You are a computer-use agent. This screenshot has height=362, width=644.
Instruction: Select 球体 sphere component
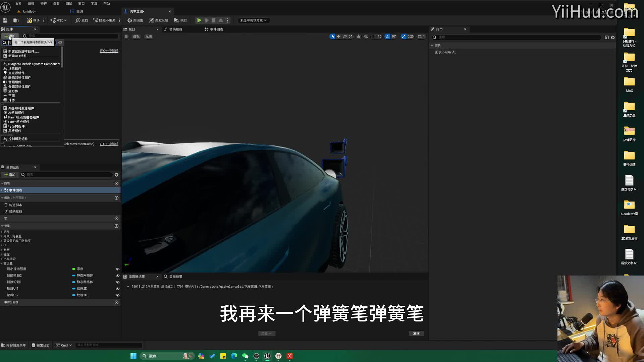point(9,100)
